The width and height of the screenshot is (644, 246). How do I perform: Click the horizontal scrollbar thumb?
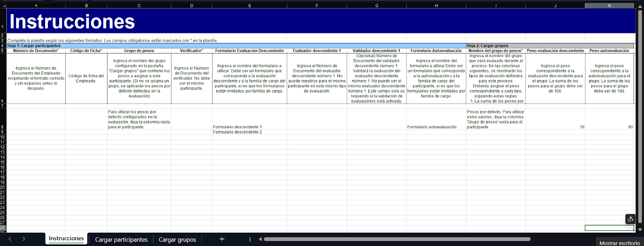tap(396, 239)
